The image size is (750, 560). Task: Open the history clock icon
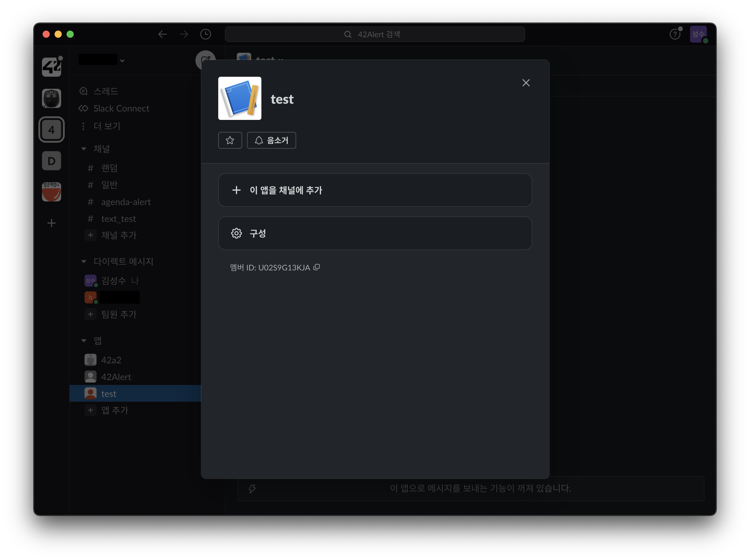pos(205,34)
